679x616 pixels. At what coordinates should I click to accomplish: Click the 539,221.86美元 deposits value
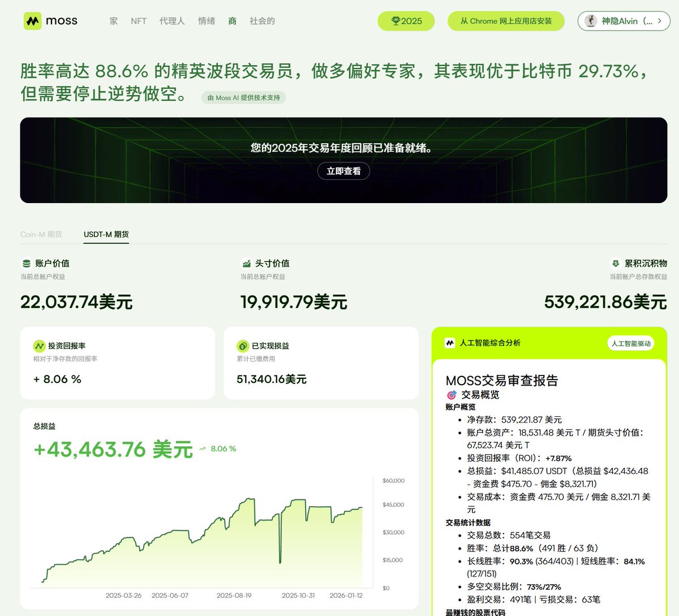(x=605, y=302)
